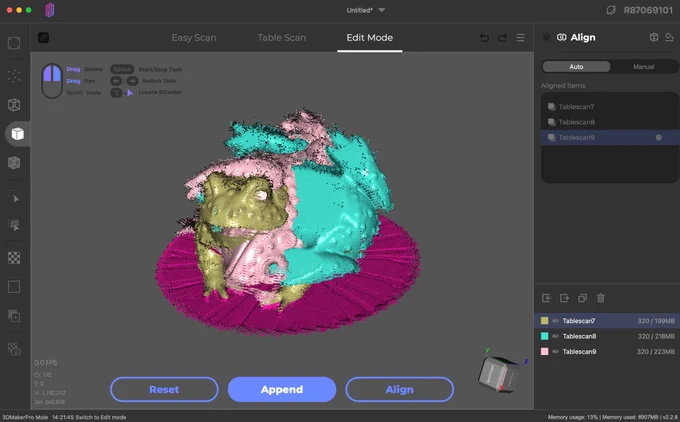
Task: Toggle visibility eye of Tablescan9
Action: point(556,351)
